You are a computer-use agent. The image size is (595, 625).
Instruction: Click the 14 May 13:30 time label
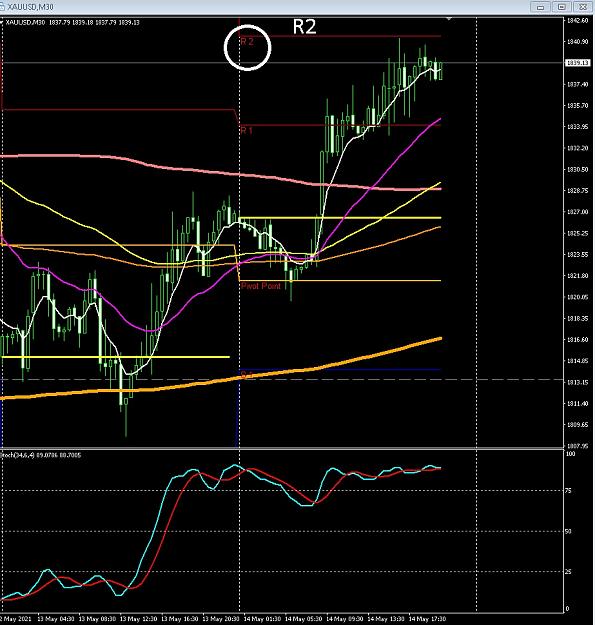(386, 619)
